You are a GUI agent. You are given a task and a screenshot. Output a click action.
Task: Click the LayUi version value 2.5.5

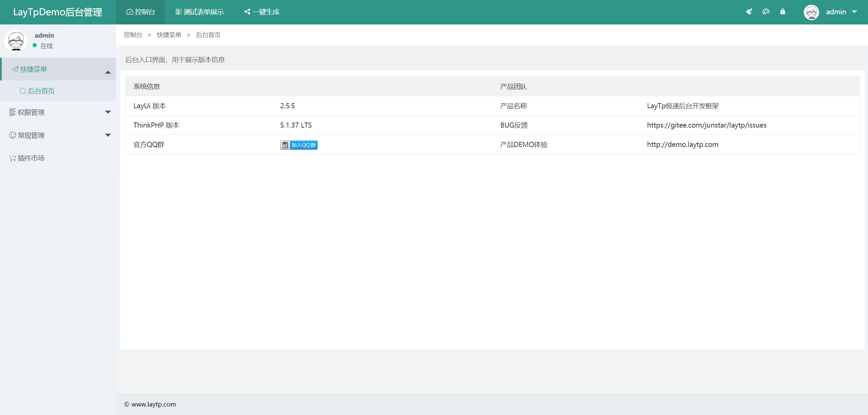click(x=287, y=106)
